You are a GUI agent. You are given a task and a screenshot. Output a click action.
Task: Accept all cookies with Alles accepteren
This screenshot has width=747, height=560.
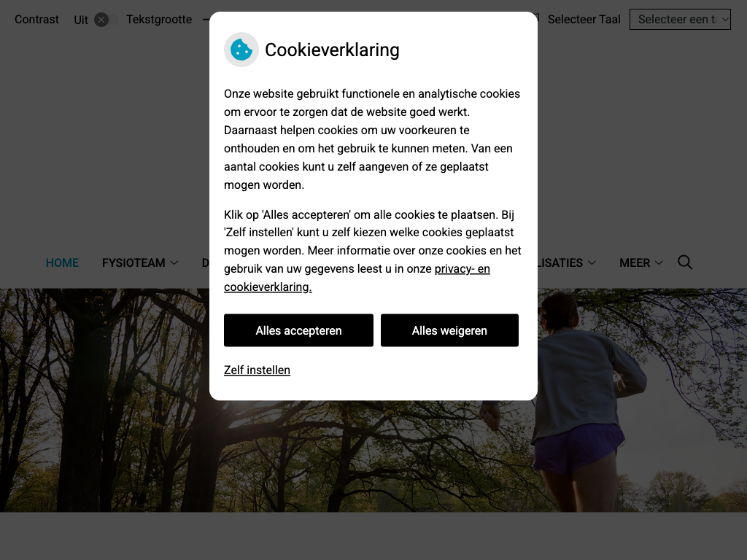tap(298, 330)
